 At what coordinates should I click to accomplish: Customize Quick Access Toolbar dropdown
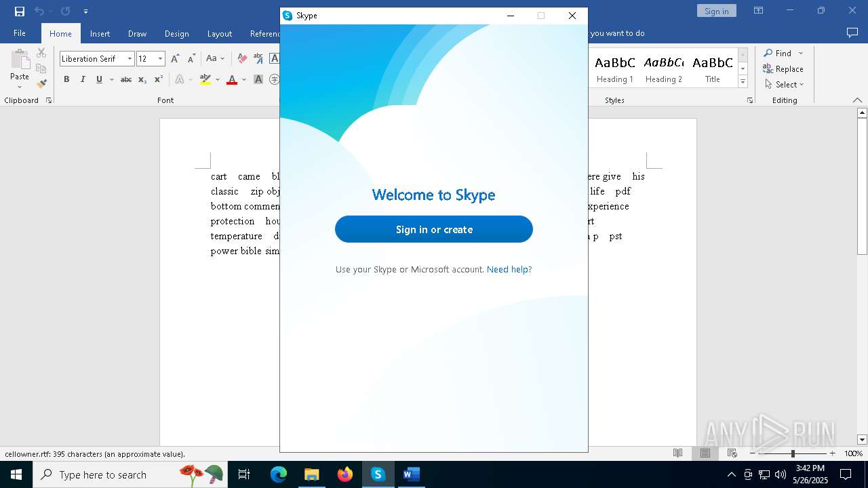pyautogui.click(x=85, y=11)
